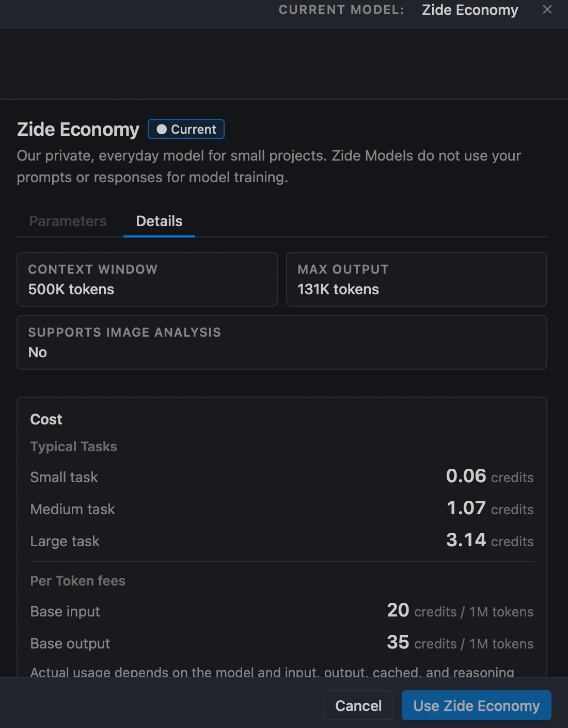Click the Zide Economy heading
568x728 pixels.
pos(78,129)
